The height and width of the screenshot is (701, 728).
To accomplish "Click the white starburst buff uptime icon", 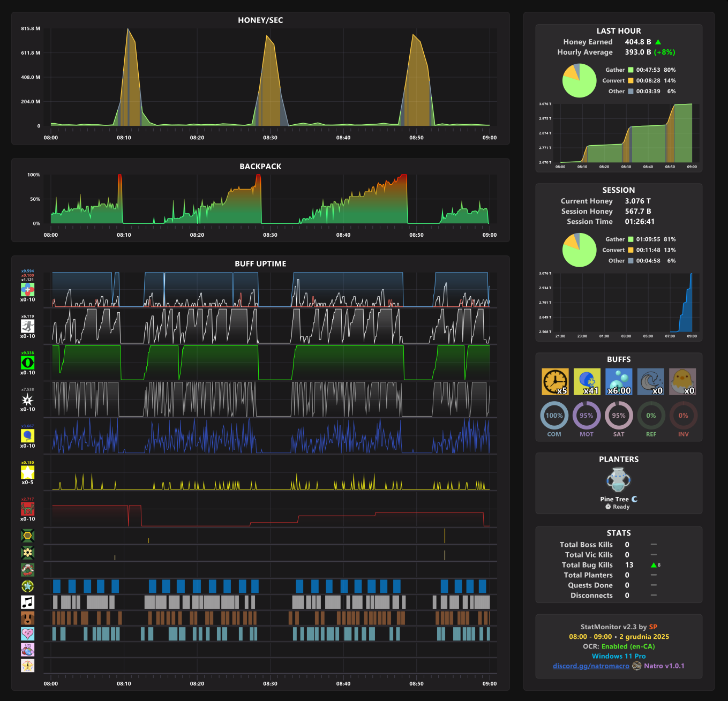I will click(27, 400).
